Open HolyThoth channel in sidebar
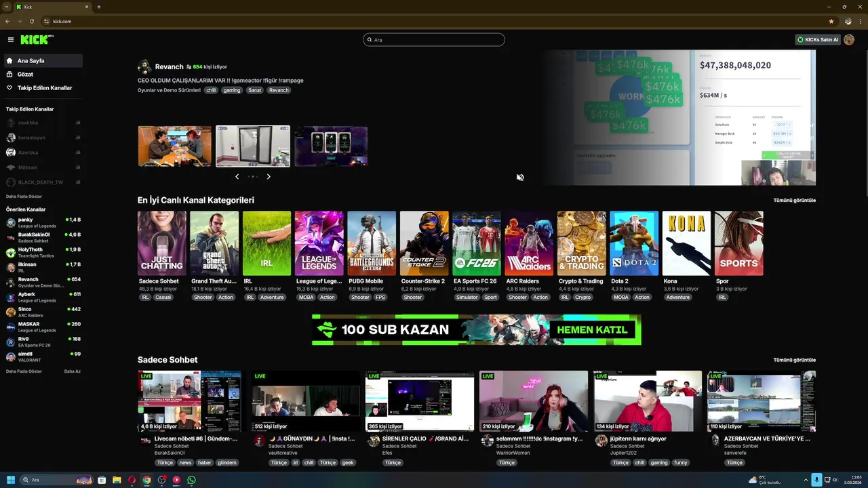This screenshot has width=868, height=488. click(x=43, y=252)
